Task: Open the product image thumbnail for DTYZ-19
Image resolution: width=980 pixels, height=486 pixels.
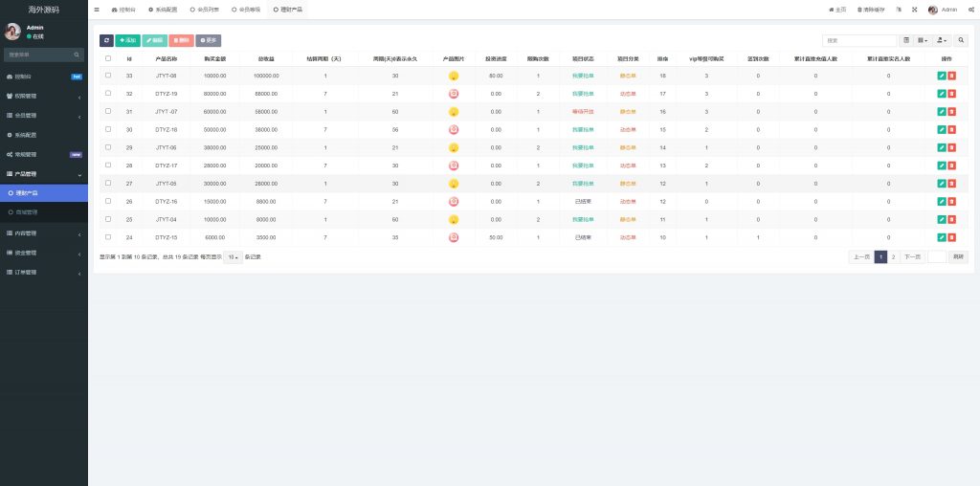Action: pyautogui.click(x=454, y=94)
